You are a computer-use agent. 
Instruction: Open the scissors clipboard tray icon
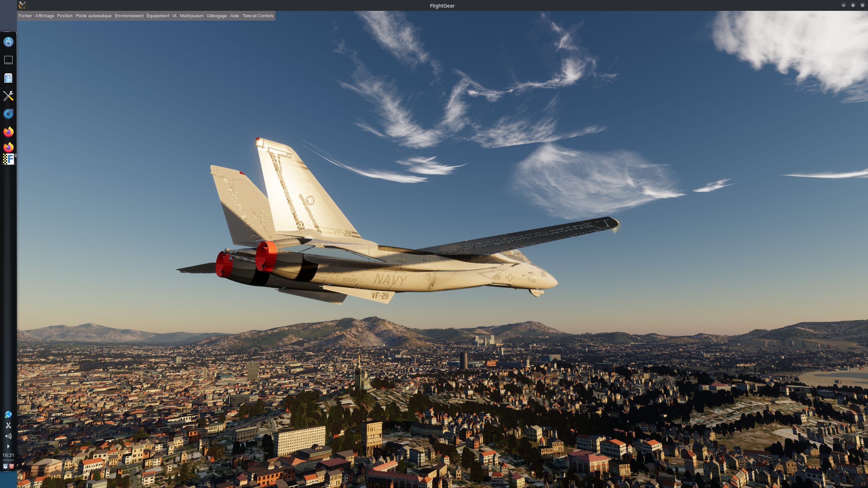point(8,425)
